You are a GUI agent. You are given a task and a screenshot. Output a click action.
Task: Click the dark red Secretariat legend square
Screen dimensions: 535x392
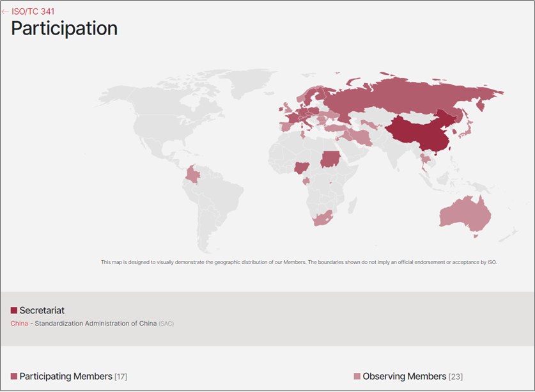[x=14, y=311]
